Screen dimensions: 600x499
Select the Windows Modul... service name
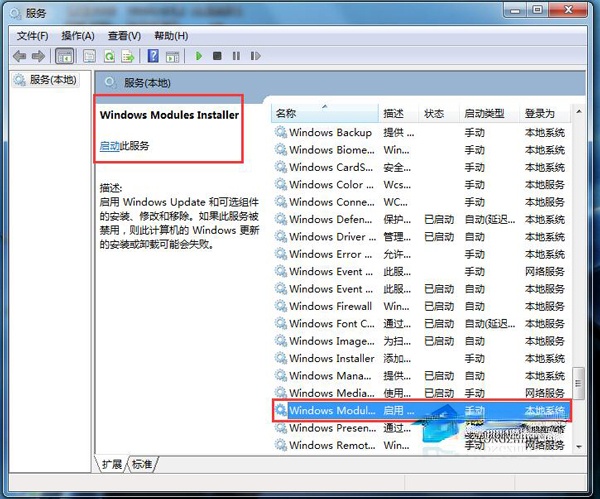(332, 411)
